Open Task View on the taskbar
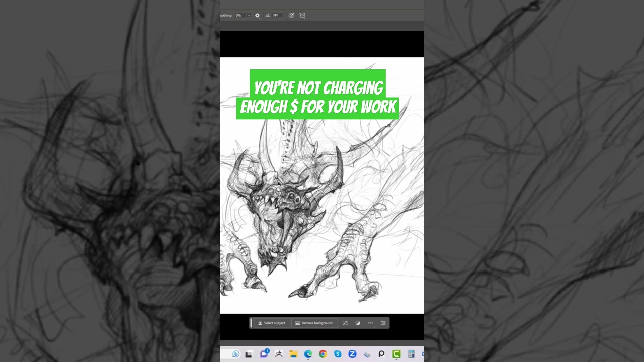The width and height of the screenshot is (644, 362). [x=249, y=354]
